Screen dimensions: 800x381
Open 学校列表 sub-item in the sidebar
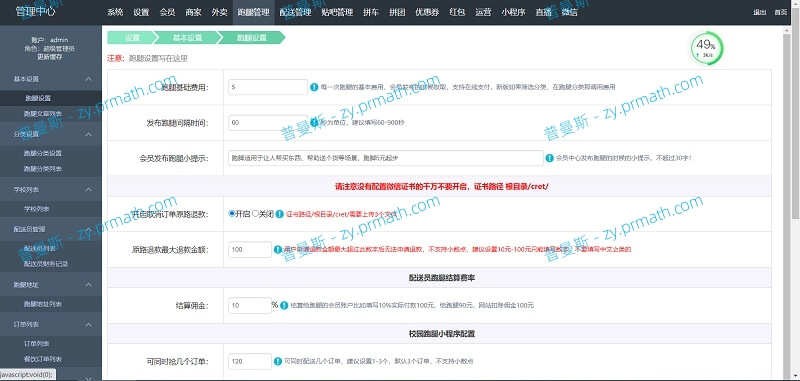[x=37, y=209]
